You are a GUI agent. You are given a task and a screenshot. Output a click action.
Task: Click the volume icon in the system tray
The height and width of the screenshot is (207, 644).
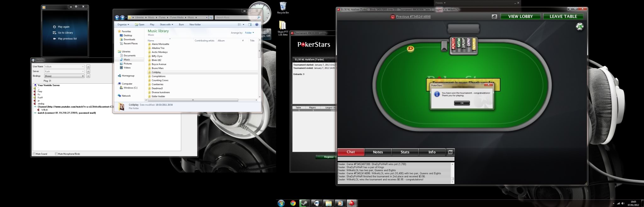[x=623, y=203]
